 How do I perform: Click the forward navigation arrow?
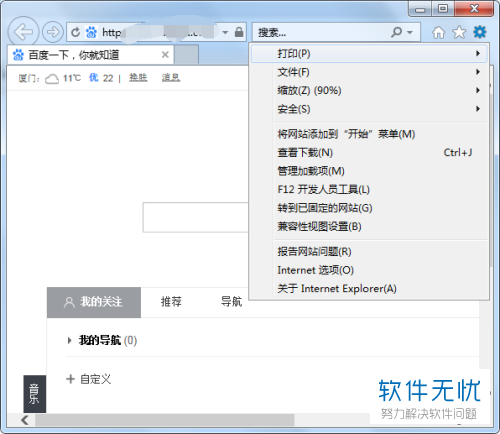pyautogui.click(x=53, y=32)
